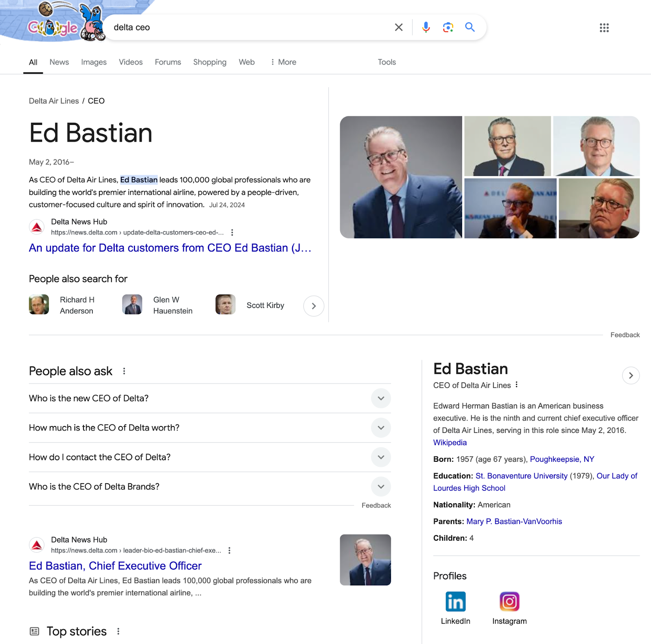Click "Ed Bastian, Chief Executive Officer" result link
Image resolution: width=651 pixels, height=644 pixels.
(115, 566)
